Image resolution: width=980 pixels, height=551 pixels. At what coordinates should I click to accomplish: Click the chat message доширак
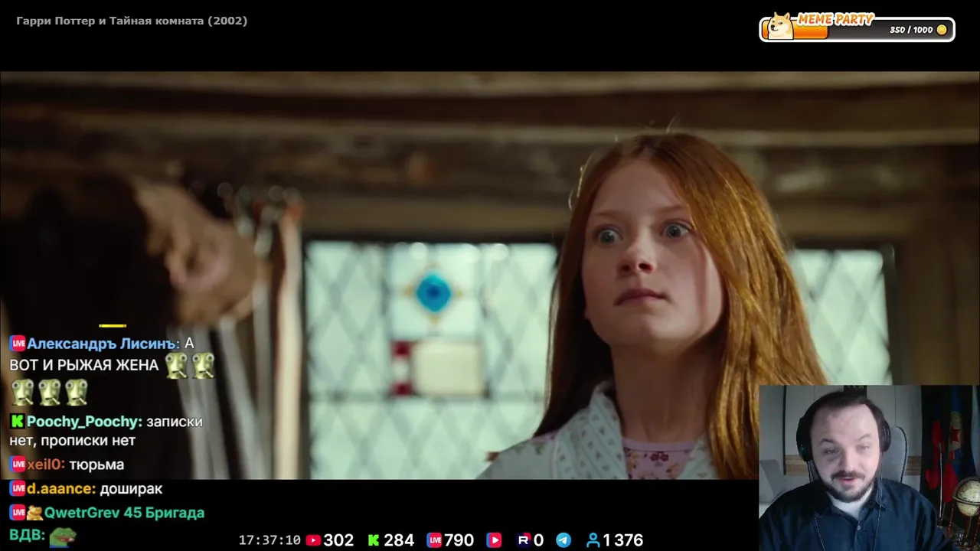point(131,489)
